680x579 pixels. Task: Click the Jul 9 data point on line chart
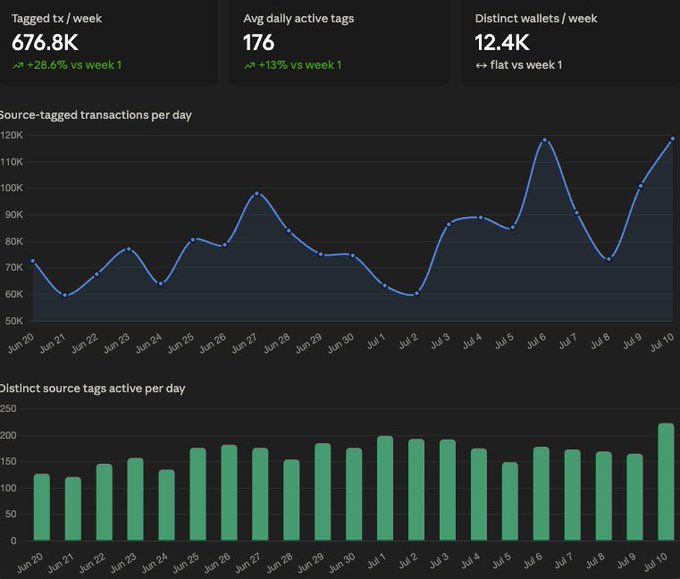click(641, 186)
